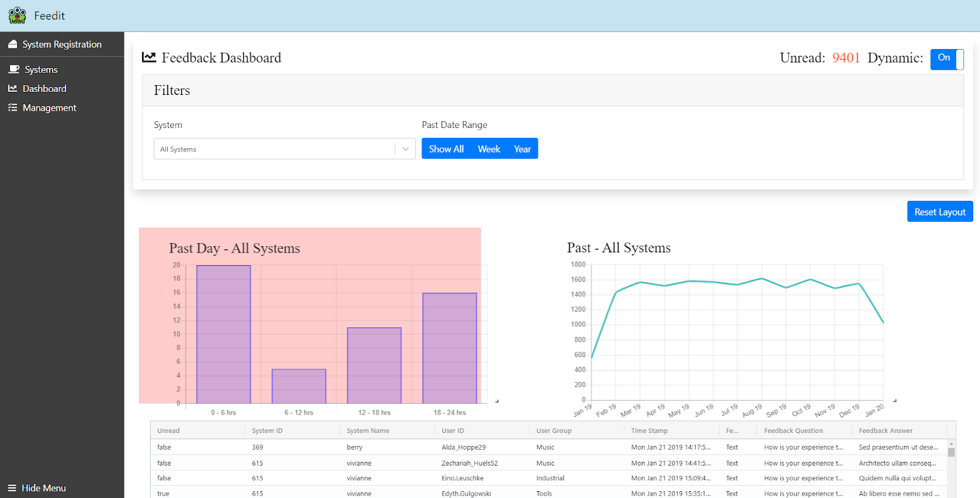Click Hide Menu label
Viewport: 980px width, 498px height.
(x=43, y=488)
